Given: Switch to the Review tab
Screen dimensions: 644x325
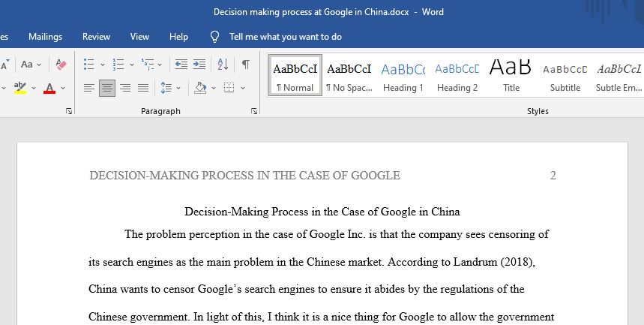Looking at the screenshot, I should (x=96, y=37).
